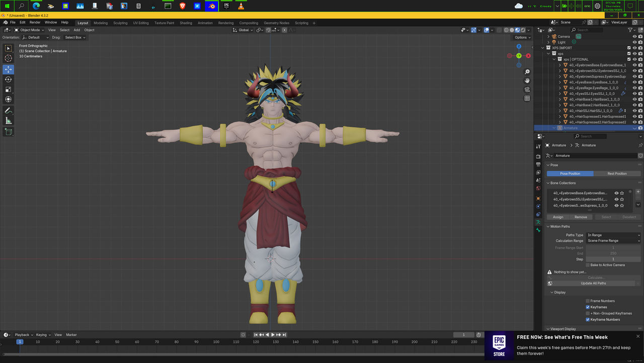
Task: Uncheck Keyframe Numbers checkbox
Action: coord(588,319)
